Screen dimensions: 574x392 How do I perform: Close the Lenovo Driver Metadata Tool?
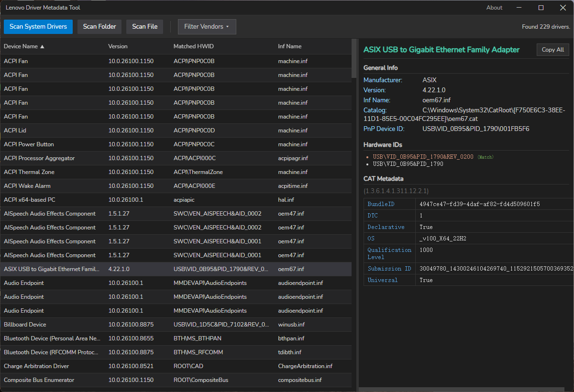(x=563, y=8)
